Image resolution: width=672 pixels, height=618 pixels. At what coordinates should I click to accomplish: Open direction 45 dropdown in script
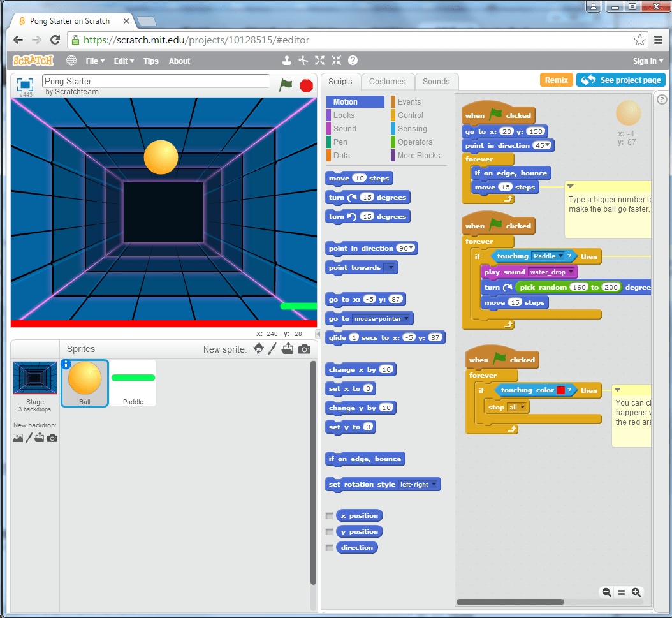[547, 145]
